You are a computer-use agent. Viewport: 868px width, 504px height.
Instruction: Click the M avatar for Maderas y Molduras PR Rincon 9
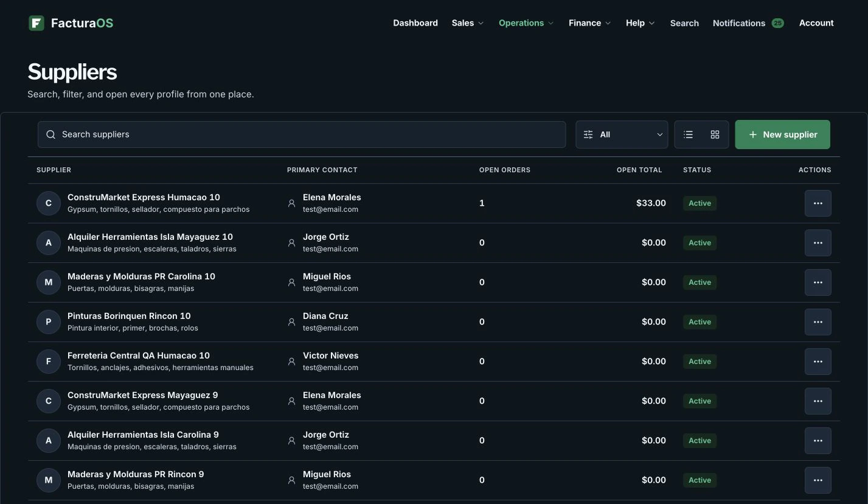click(x=49, y=480)
